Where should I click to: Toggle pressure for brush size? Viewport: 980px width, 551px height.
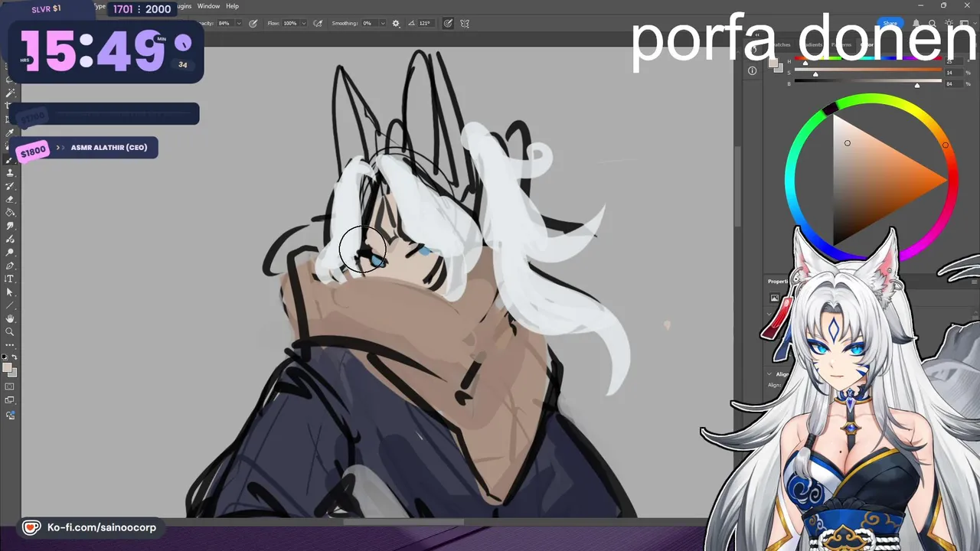click(448, 24)
